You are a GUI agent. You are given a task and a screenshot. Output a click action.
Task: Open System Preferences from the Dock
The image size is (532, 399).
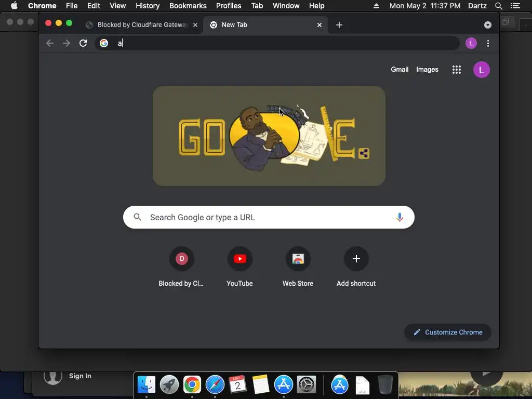pos(307,385)
